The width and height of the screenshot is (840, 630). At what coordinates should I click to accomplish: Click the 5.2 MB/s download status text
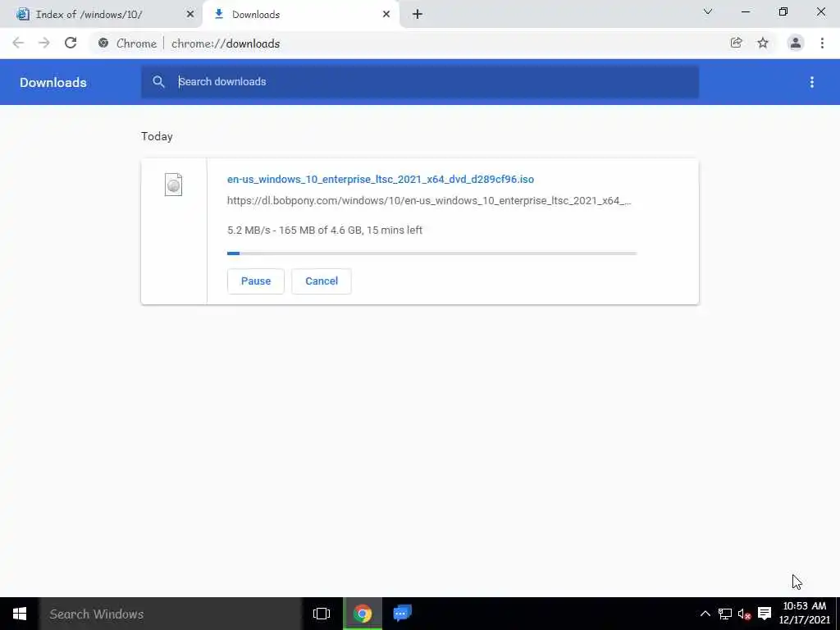[325, 231]
